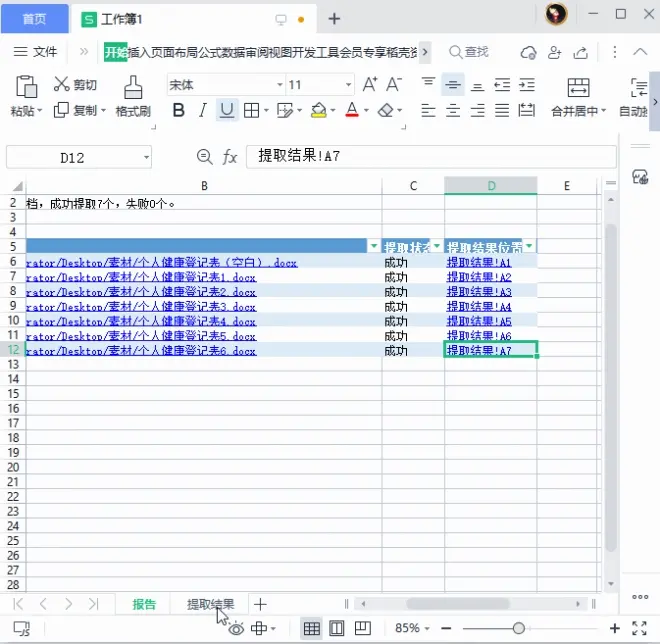Open the Paste options dropdown arrow
The image size is (660, 644).
(40, 111)
